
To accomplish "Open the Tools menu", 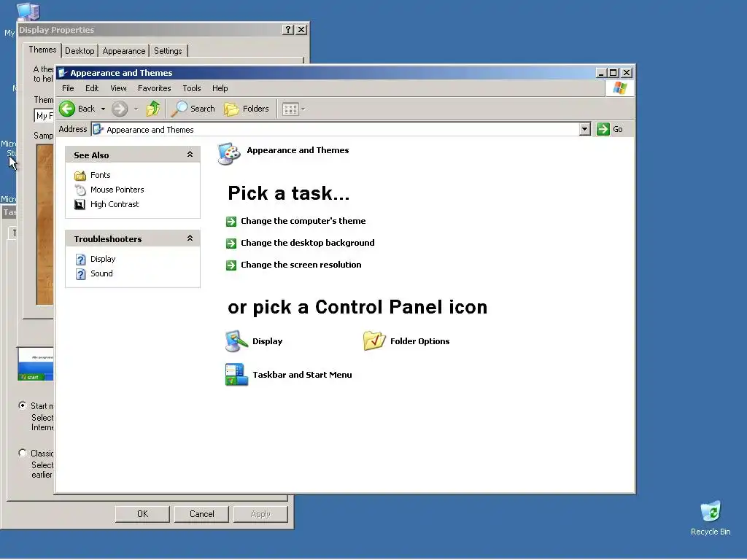I will coord(192,88).
